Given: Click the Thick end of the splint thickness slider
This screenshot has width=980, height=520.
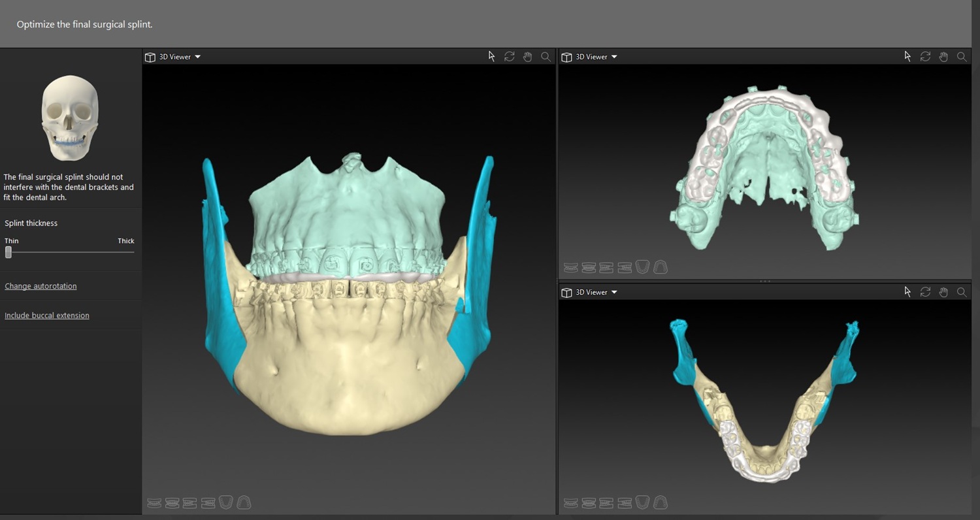Looking at the screenshot, I should pos(133,252).
